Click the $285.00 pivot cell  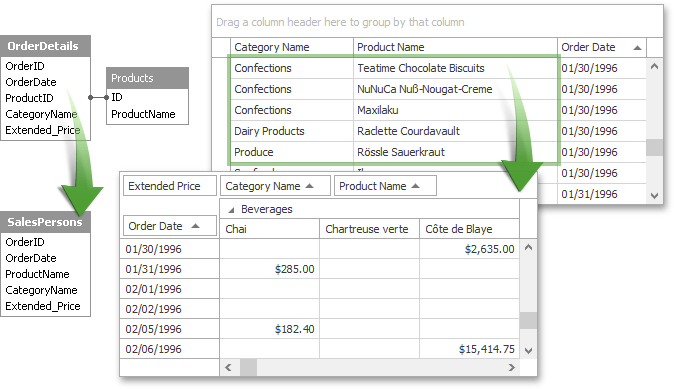coord(270,269)
